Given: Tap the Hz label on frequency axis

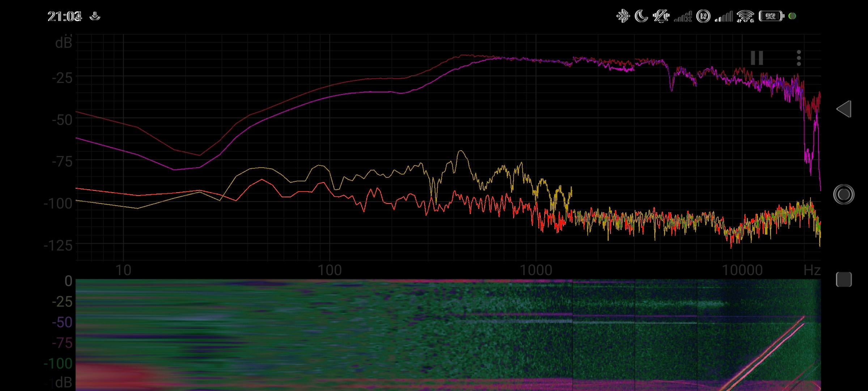Looking at the screenshot, I should [812, 270].
